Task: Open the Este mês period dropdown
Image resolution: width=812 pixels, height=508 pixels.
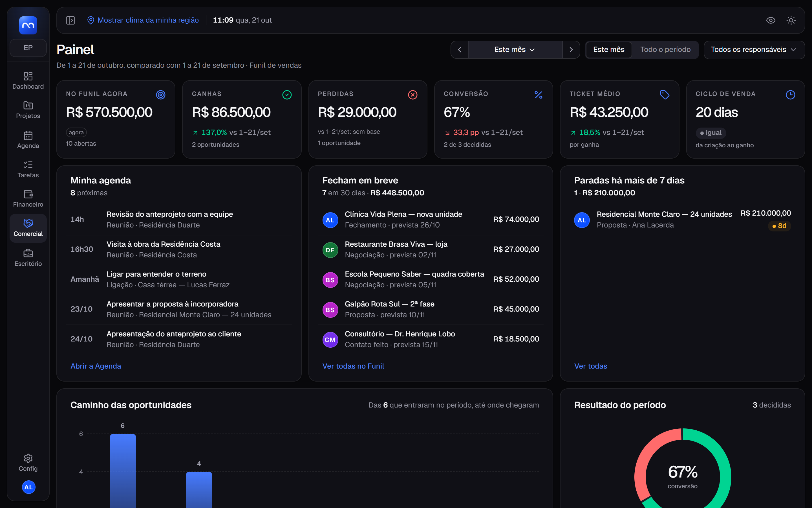Action: [515, 50]
